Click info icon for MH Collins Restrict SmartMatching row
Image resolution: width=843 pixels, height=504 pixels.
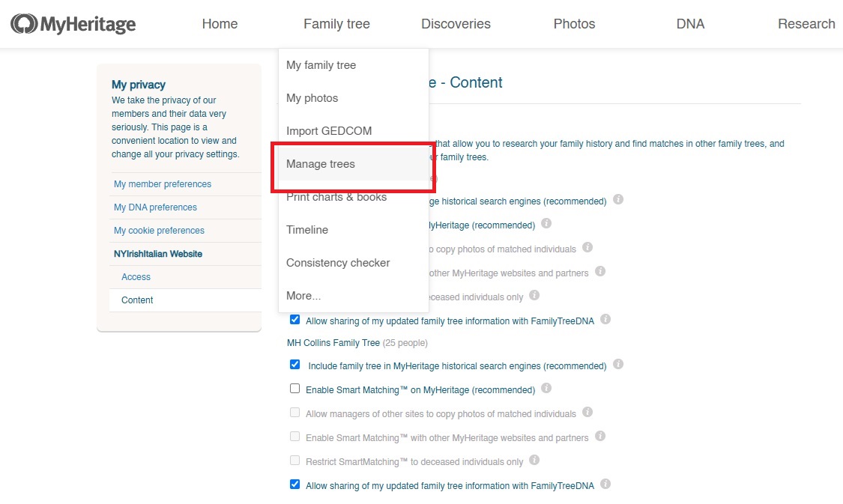click(x=534, y=460)
